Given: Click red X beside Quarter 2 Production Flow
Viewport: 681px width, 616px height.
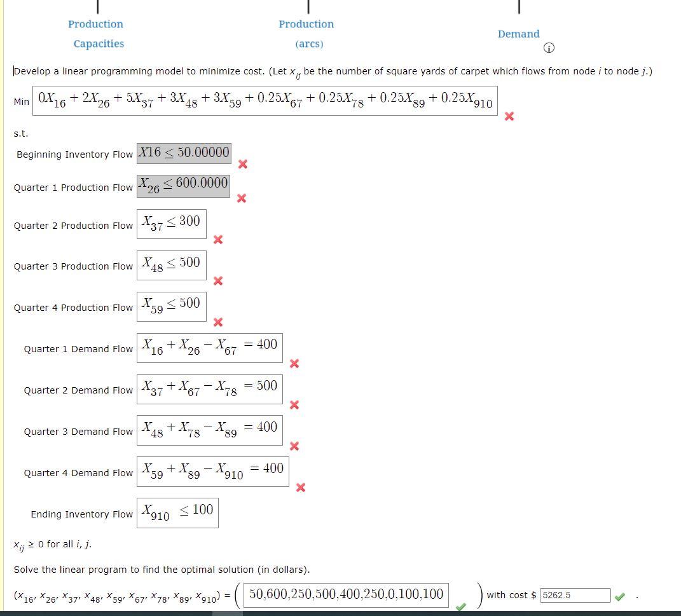Looking at the screenshot, I should (x=218, y=240).
